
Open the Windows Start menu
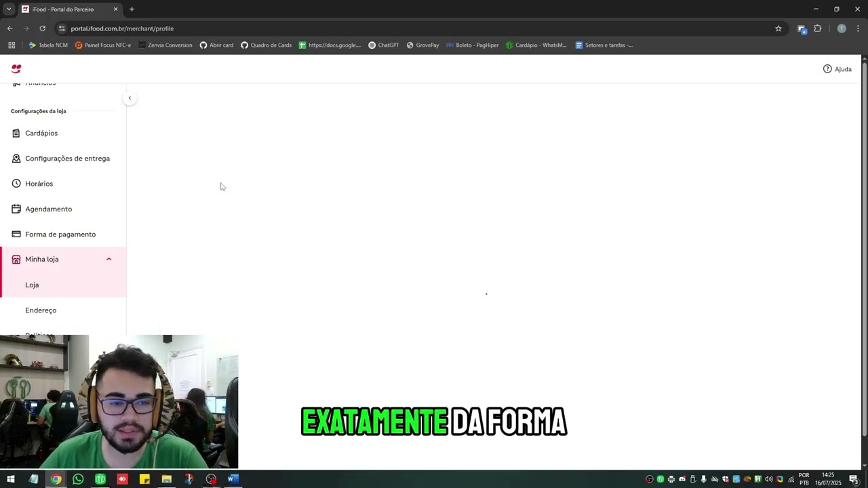(x=11, y=479)
